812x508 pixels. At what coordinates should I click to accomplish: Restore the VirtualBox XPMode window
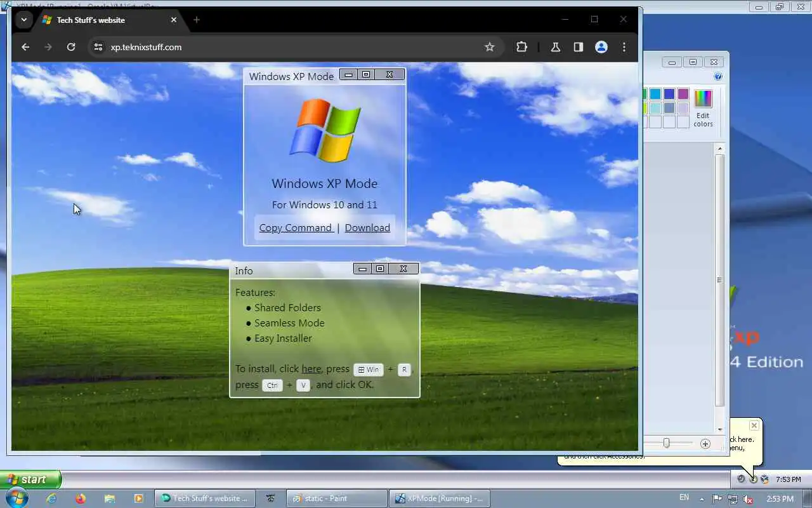click(780, 7)
